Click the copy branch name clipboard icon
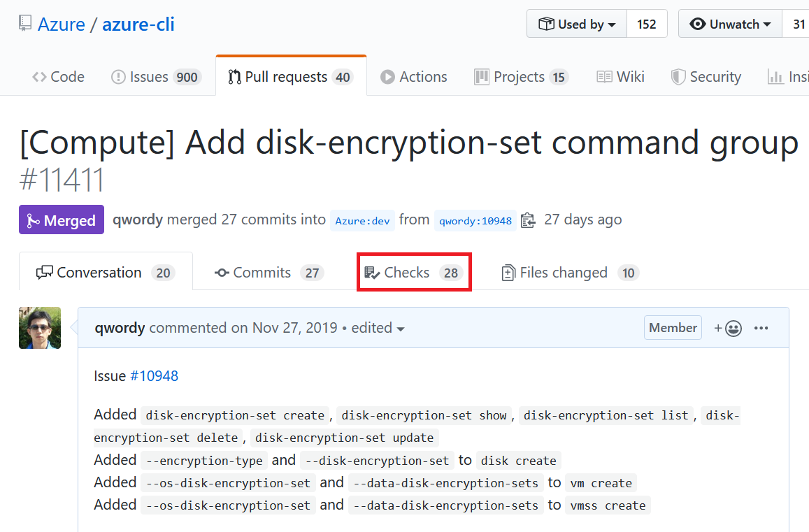The width and height of the screenshot is (809, 532). 528,221
